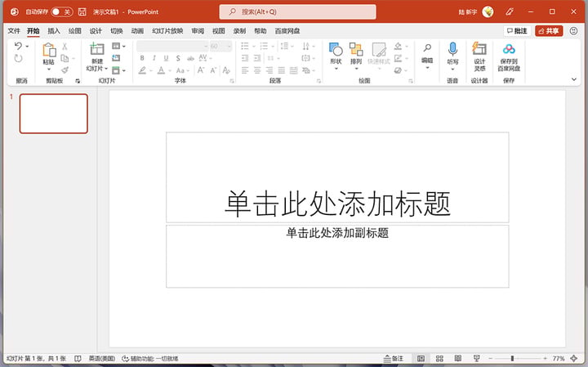Switch to the Insert tab
This screenshot has width=588, height=367.
point(54,31)
